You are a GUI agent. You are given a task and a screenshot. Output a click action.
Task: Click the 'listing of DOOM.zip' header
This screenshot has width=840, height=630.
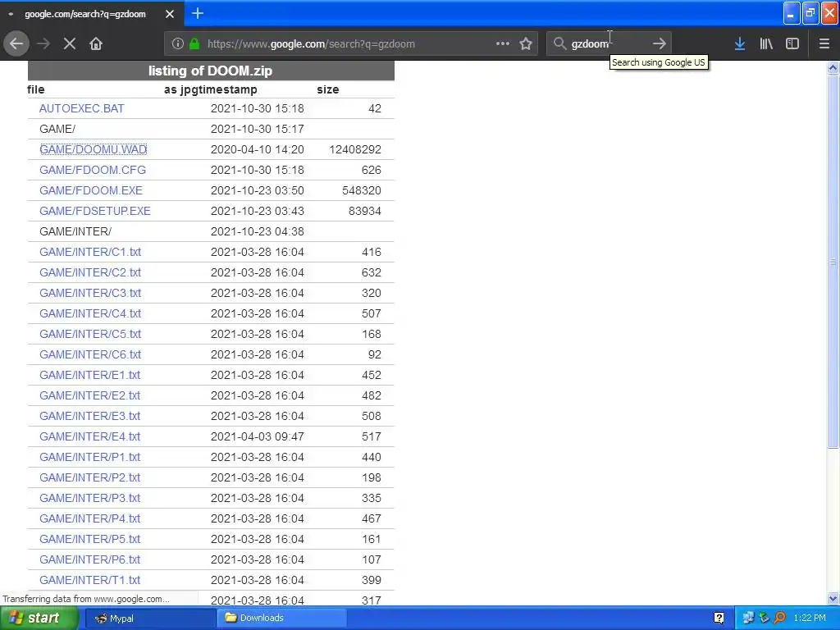click(211, 71)
